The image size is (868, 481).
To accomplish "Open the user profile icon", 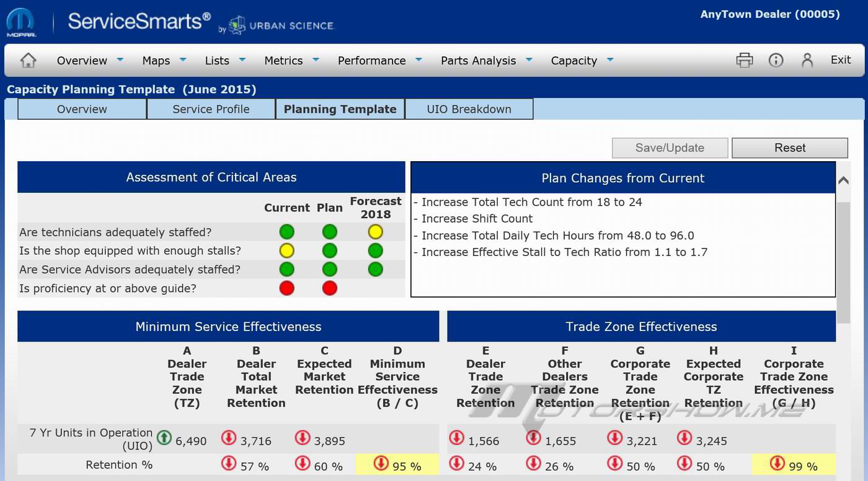I will [x=807, y=60].
